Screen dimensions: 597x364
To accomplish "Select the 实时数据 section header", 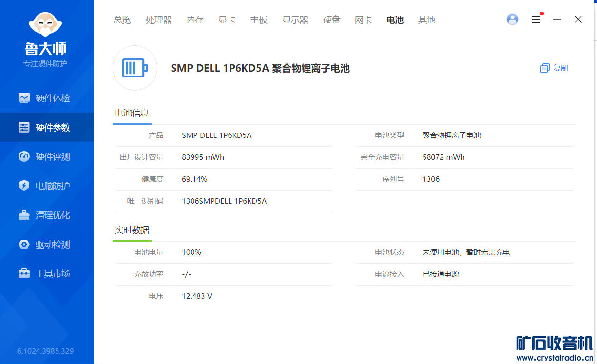I will [132, 230].
